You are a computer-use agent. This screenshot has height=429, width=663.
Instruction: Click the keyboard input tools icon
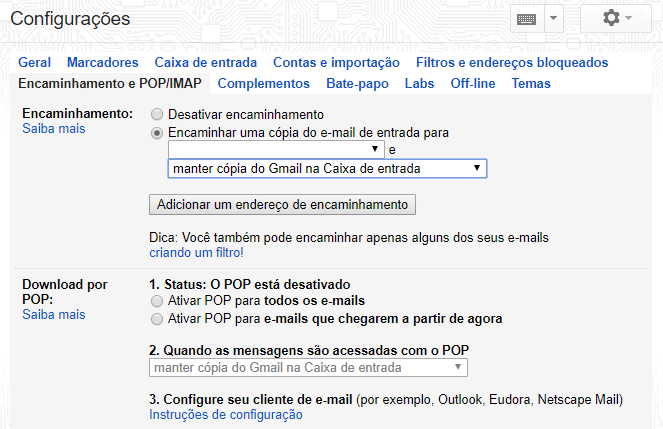[x=526, y=19]
